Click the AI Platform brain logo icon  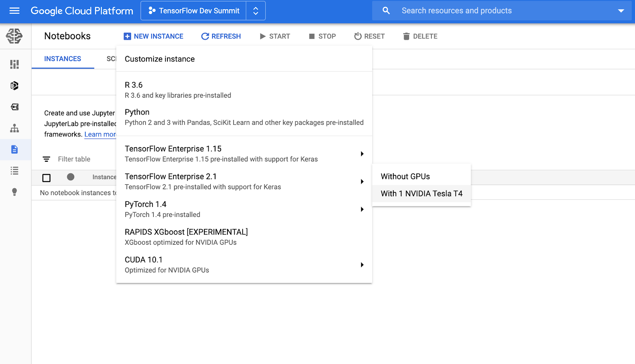pyautogui.click(x=14, y=36)
